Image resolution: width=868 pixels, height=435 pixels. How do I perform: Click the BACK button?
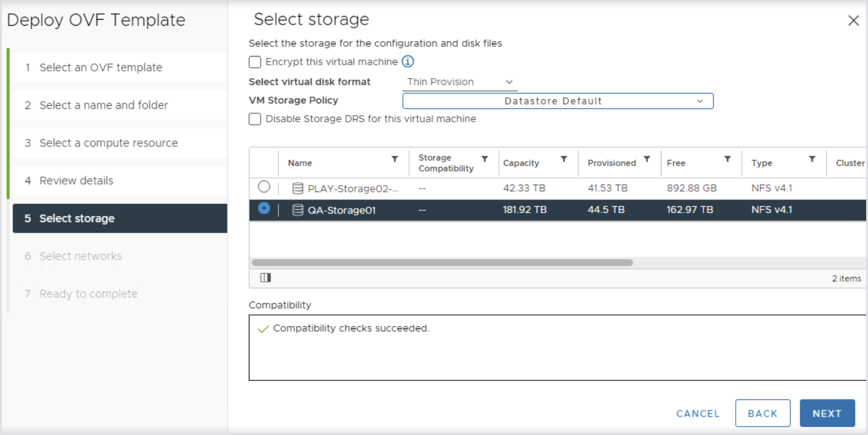(x=762, y=413)
